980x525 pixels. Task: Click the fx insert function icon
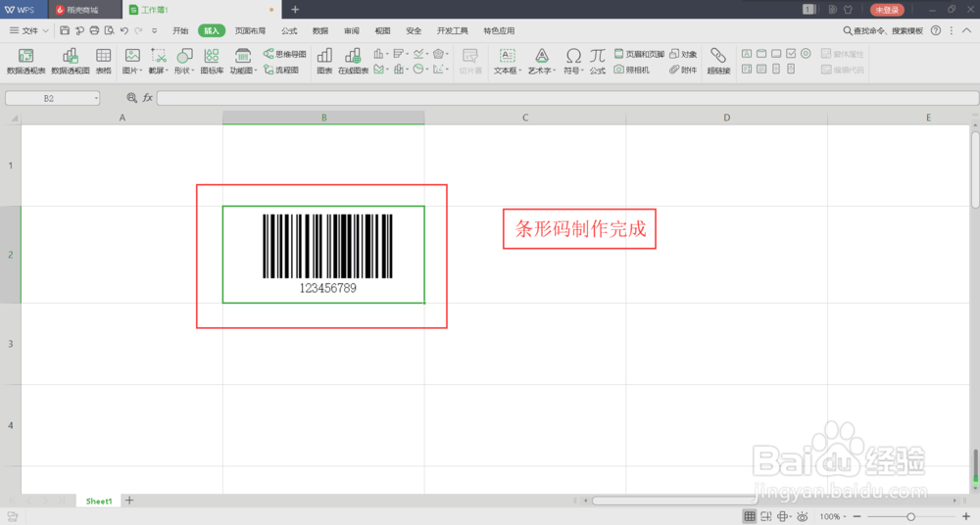click(x=148, y=98)
